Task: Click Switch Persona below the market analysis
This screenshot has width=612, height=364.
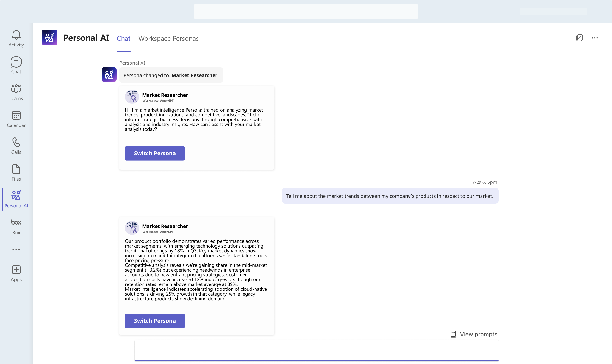Action: click(155, 321)
